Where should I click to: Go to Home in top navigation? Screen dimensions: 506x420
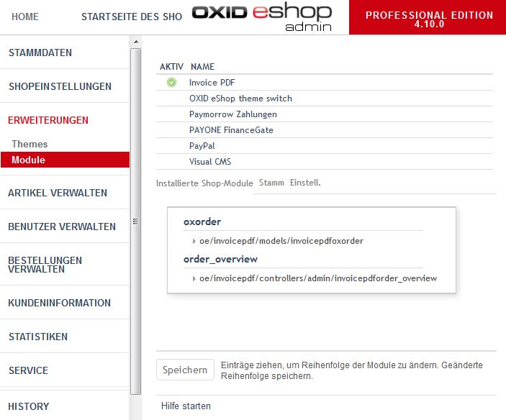(25, 17)
